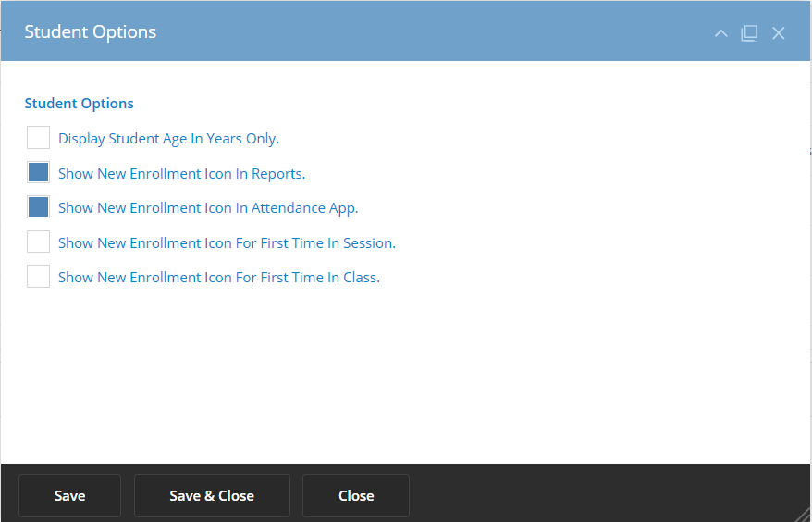Click the white 'Student Options' title in the header bar
Viewport: 812px width, 522px height.
coord(91,31)
